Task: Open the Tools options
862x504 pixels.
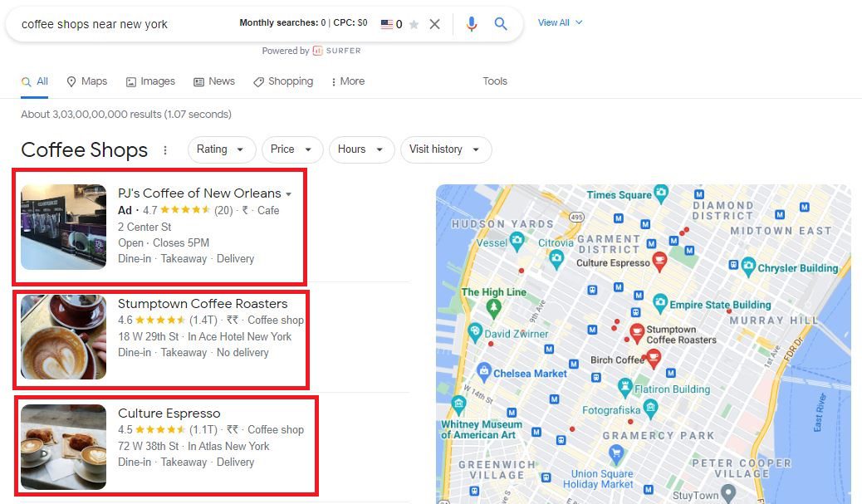Action: coord(495,81)
